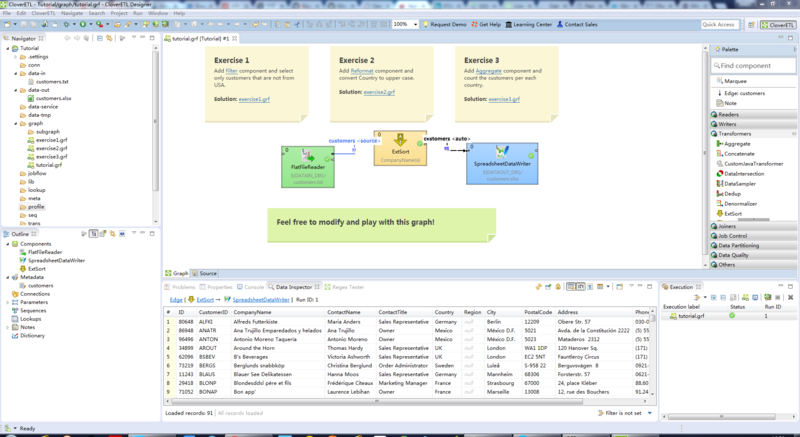The height and width of the screenshot is (437, 800).
Task: Select the tutorial.grf execution row
Action: [729, 316]
